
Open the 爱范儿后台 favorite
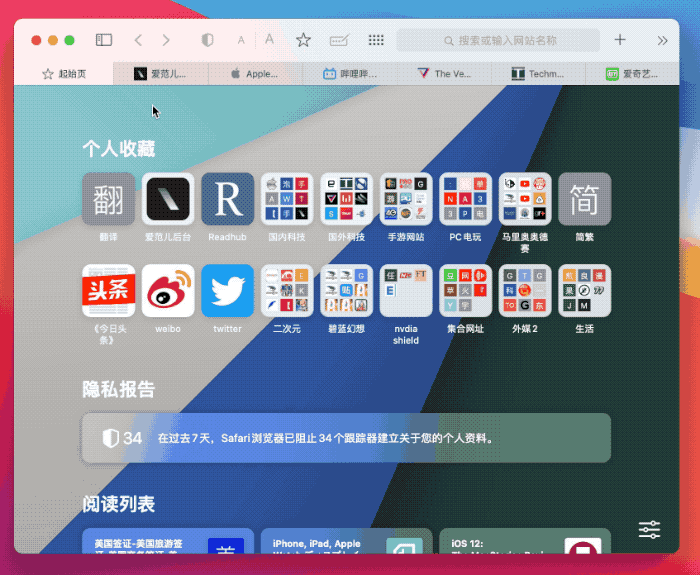point(168,199)
